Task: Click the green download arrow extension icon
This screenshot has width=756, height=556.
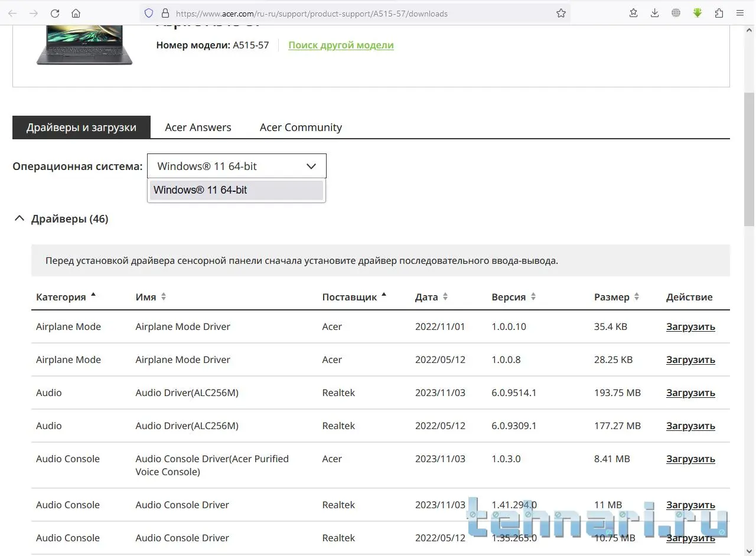Action: [x=698, y=13]
